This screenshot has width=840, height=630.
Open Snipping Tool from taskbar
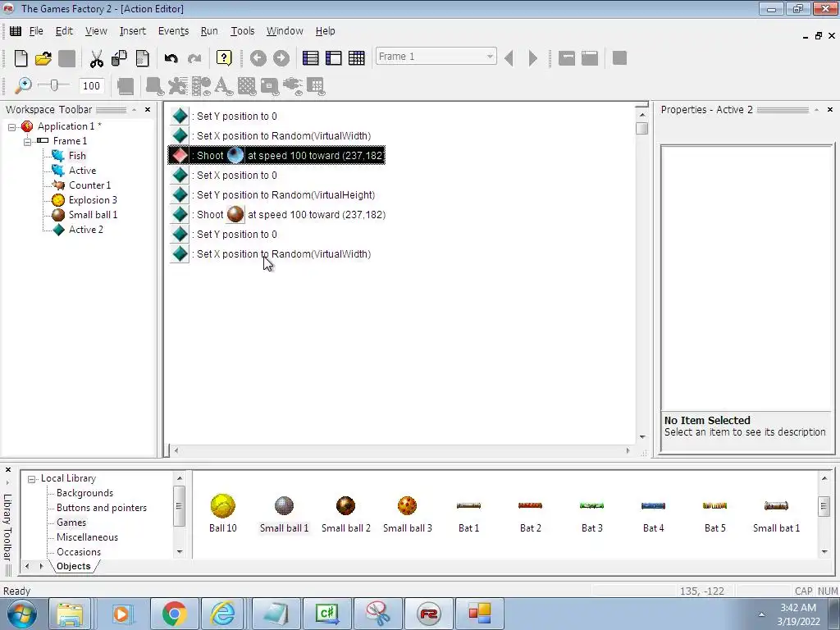pyautogui.click(x=378, y=614)
